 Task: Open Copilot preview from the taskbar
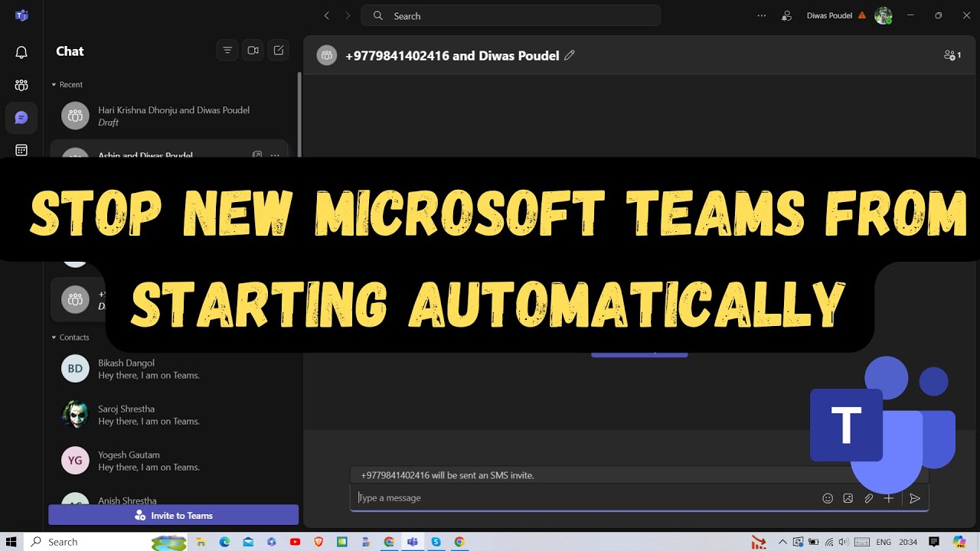click(x=959, y=542)
